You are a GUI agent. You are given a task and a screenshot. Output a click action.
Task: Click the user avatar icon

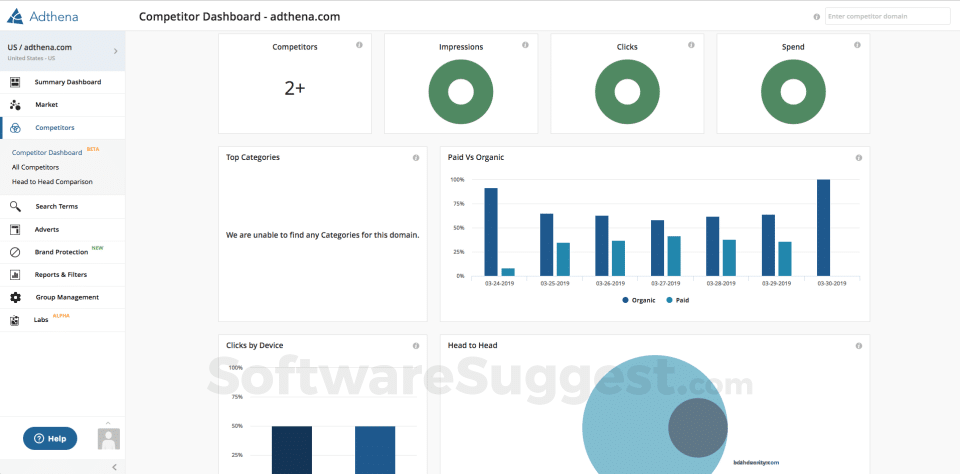(109, 438)
